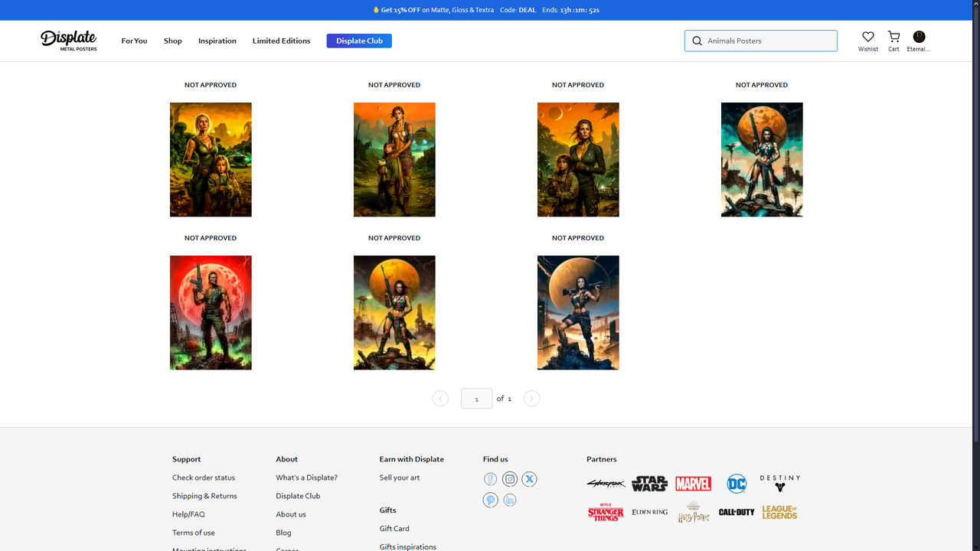
Task: Open the Shop menu
Action: pyautogui.click(x=173, y=41)
